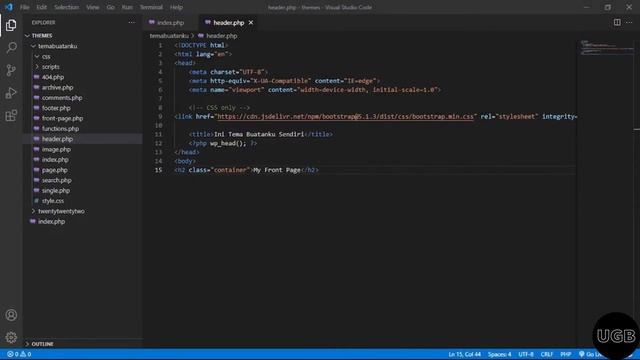Screen dimensions: 640x360
Task: Open front-page.php file
Action: pyautogui.click(x=62, y=118)
